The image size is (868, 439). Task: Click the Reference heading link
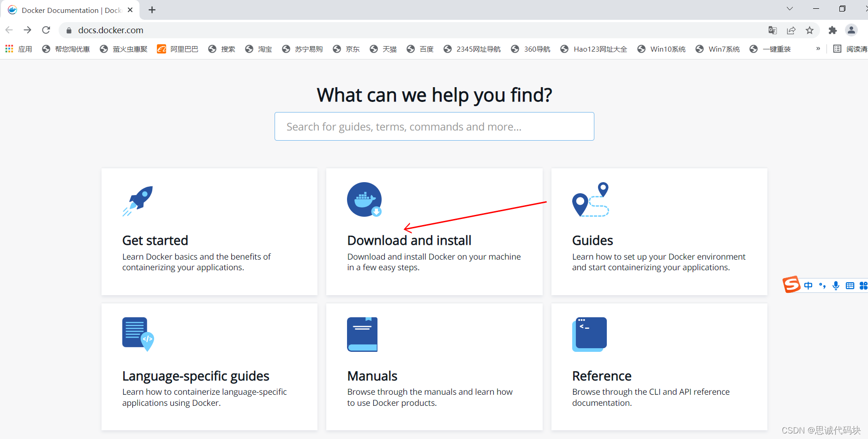coord(602,376)
